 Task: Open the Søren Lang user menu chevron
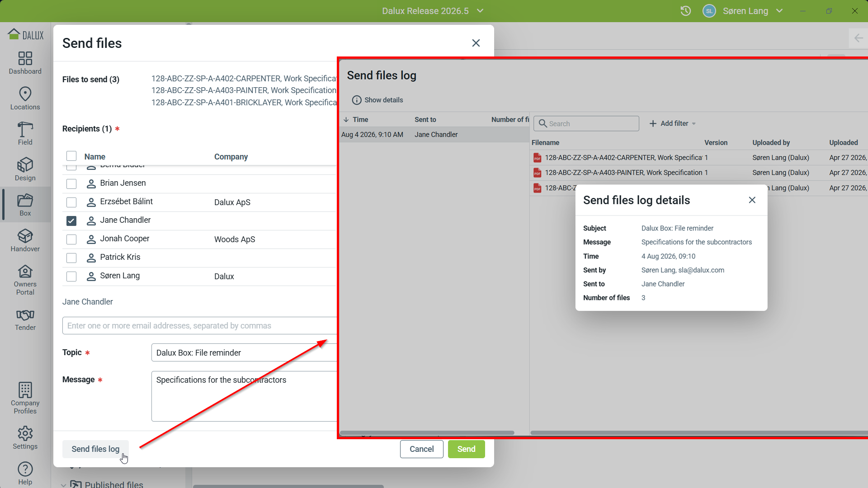pos(779,11)
